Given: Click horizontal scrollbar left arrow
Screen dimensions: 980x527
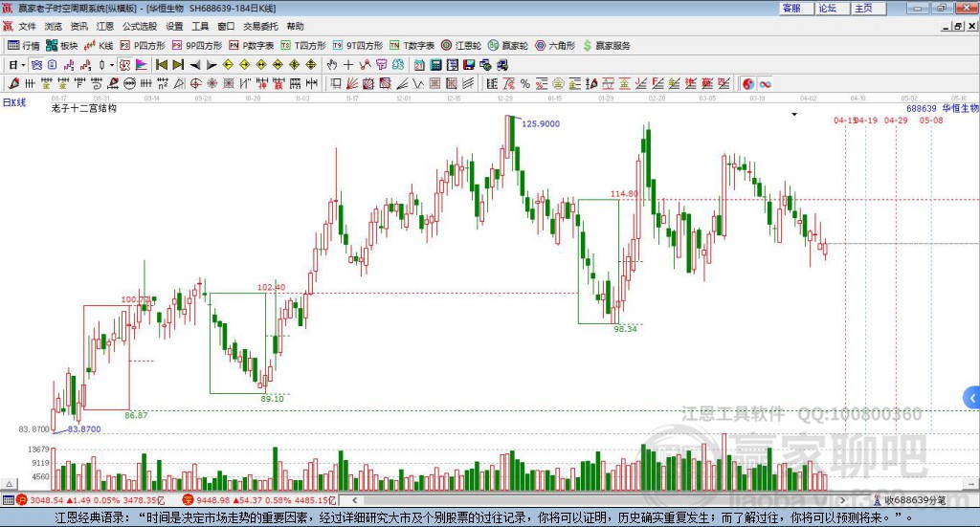Looking at the screenshot, I should tap(354, 500).
